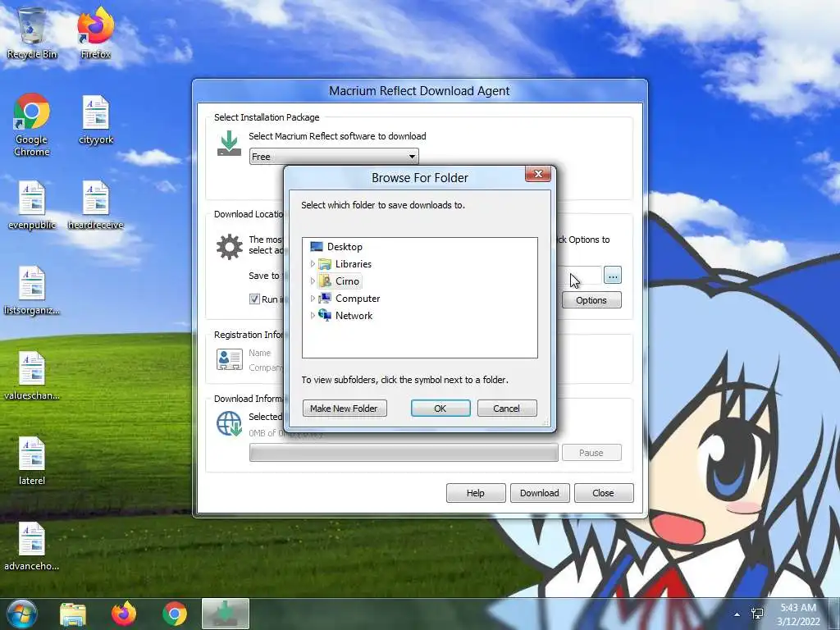Screen dimensions: 840x630
Task: Click Close in Download Agent window
Action: [604, 493]
